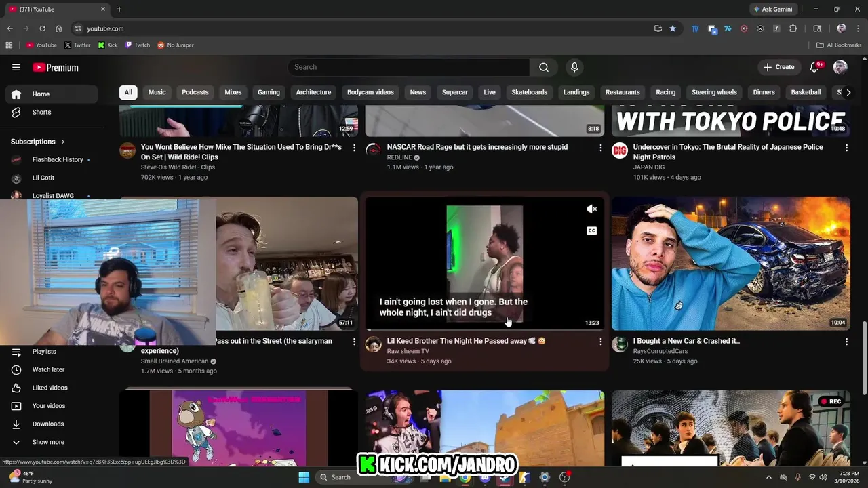This screenshot has width=868, height=488.
Task: Open the Kick bookmark
Action: tap(107, 45)
